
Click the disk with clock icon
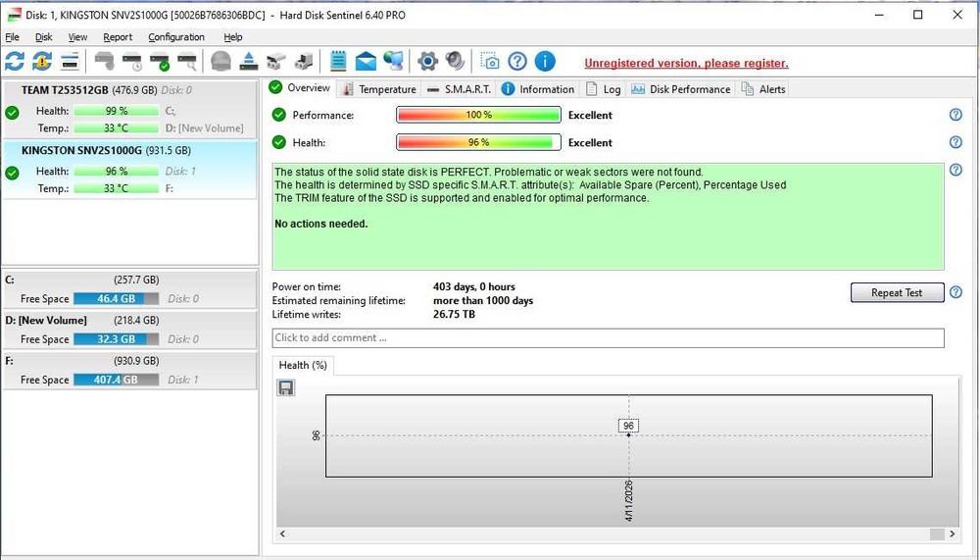tap(132, 62)
